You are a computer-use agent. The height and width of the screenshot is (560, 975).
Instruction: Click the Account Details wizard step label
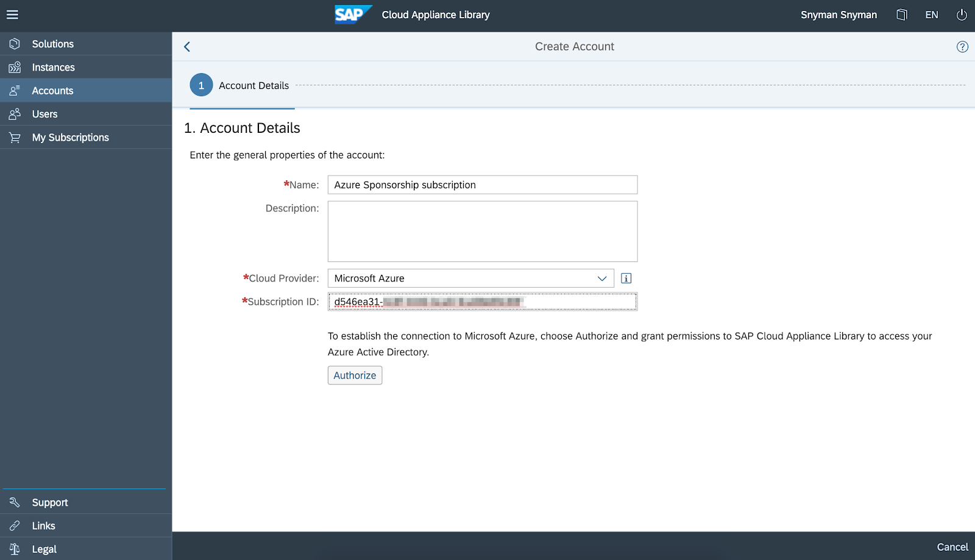(x=253, y=86)
